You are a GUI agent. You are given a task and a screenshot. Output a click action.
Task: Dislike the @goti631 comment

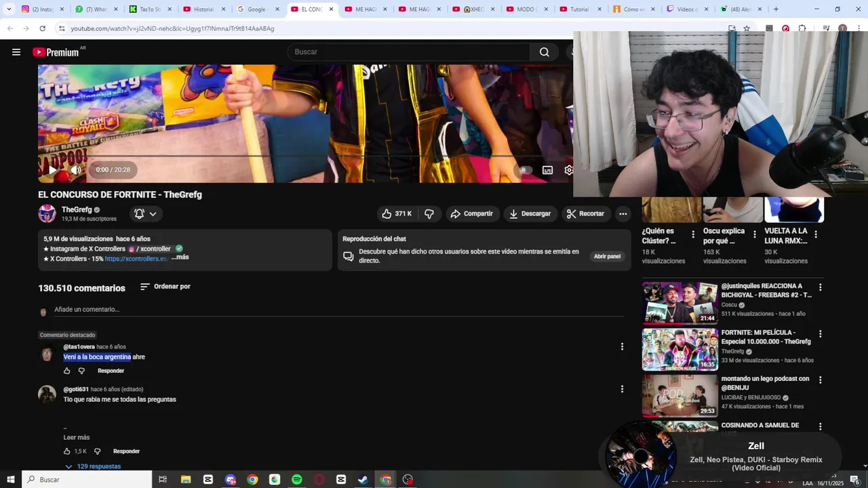97,451
